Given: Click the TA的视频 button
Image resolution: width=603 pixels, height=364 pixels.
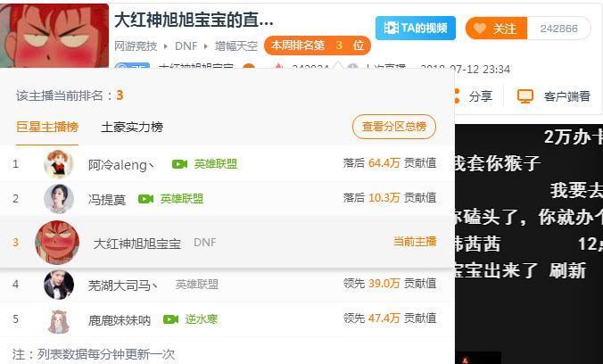Looking at the screenshot, I should click(416, 28).
